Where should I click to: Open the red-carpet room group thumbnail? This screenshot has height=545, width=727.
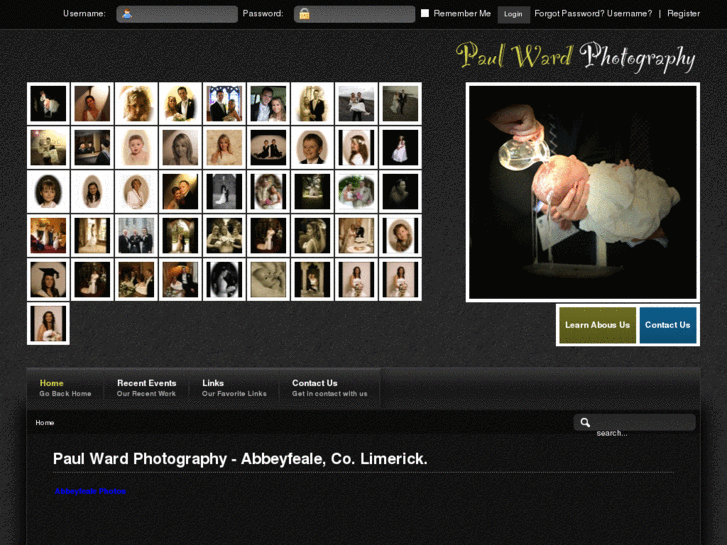[48, 236]
